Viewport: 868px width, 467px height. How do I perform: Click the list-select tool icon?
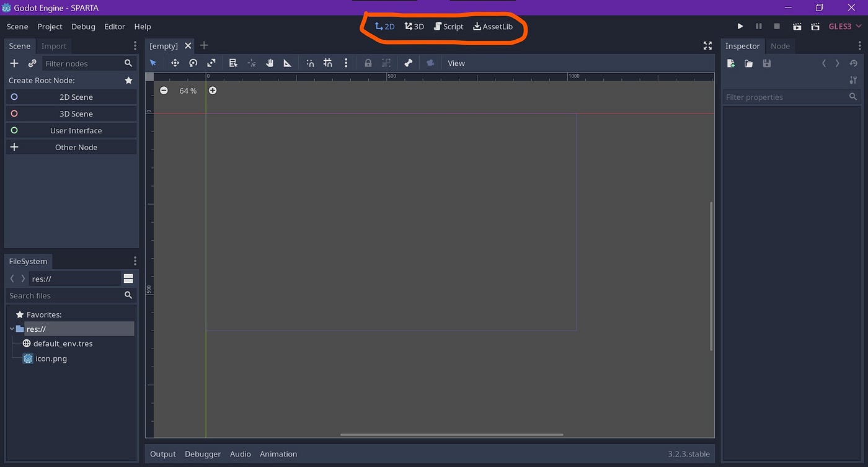point(233,63)
